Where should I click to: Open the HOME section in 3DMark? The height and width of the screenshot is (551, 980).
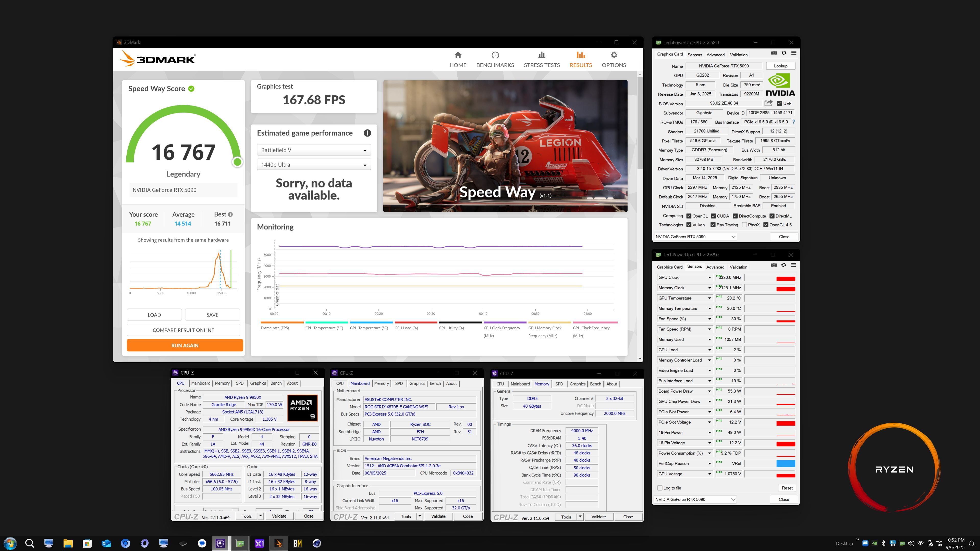tap(458, 60)
